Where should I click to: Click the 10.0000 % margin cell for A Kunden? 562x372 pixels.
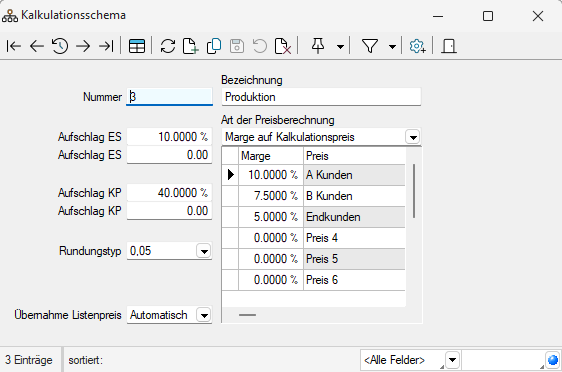point(271,175)
